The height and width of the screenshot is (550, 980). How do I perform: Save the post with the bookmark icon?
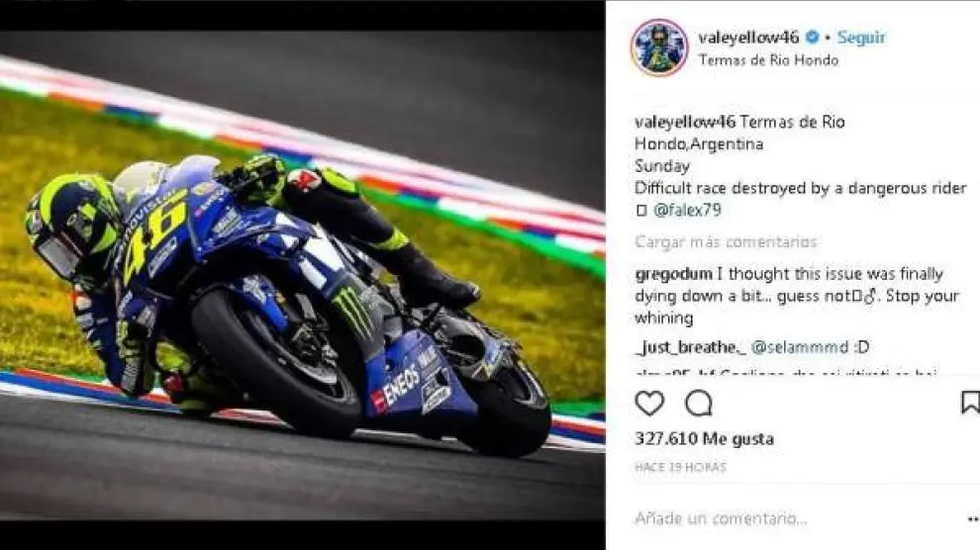[970, 403]
